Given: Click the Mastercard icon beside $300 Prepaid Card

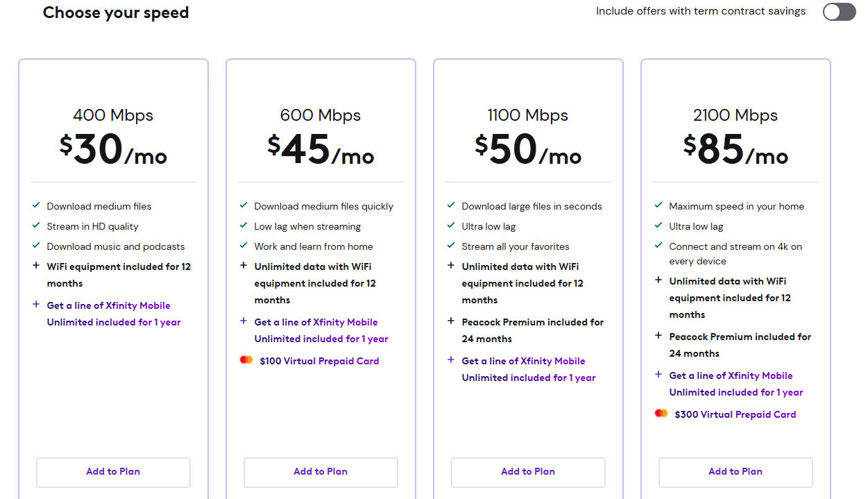Looking at the screenshot, I should coord(661,414).
